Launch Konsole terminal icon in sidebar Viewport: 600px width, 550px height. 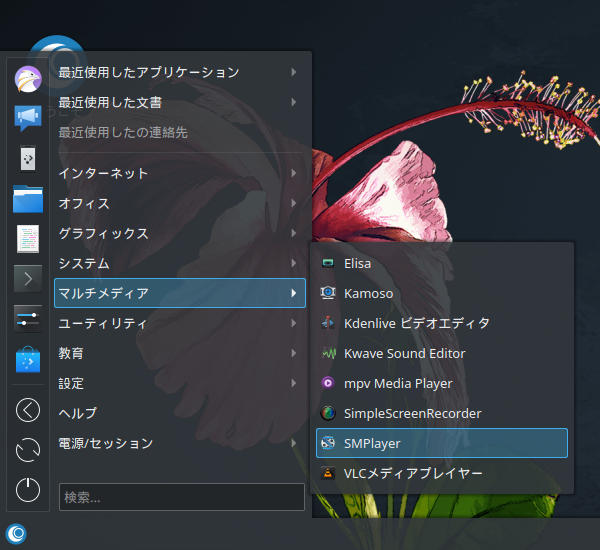coord(28,279)
